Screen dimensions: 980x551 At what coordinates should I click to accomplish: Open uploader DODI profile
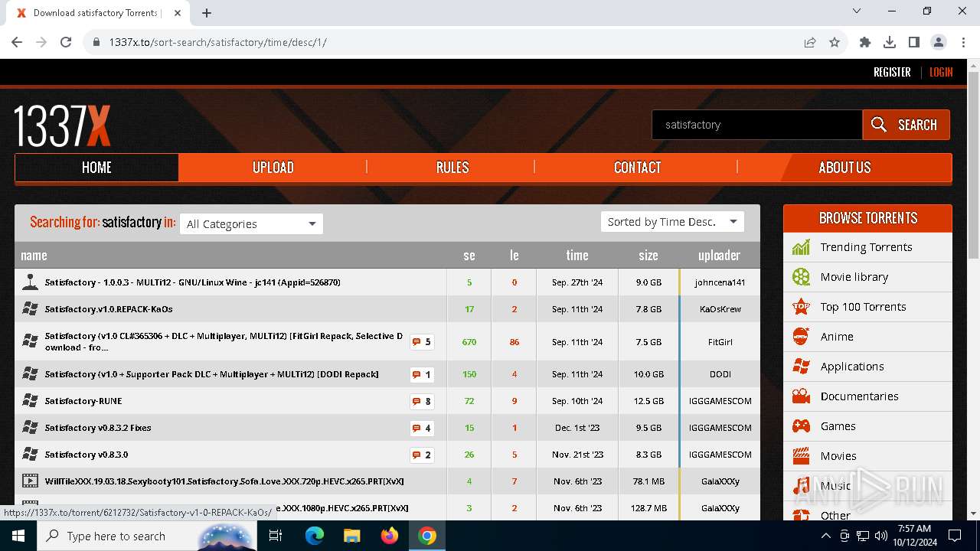pos(720,374)
